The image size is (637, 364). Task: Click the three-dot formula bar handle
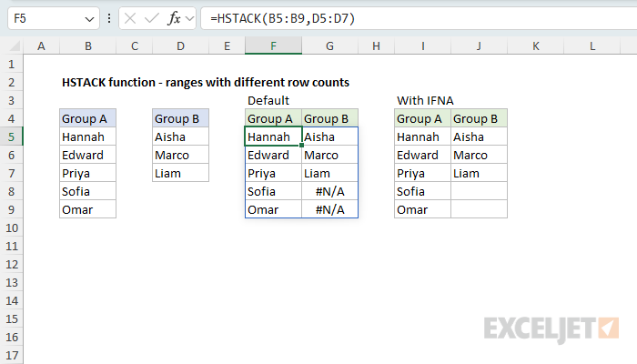(x=109, y=18)
